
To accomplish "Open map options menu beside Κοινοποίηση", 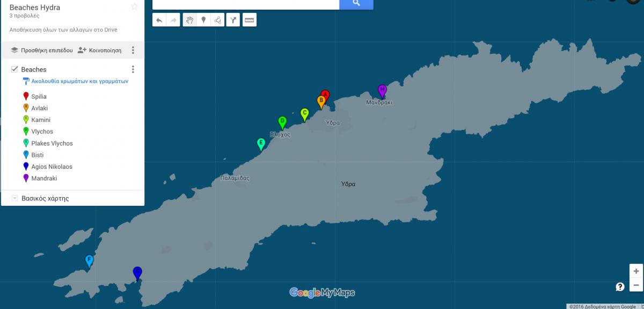I will 133,50.
